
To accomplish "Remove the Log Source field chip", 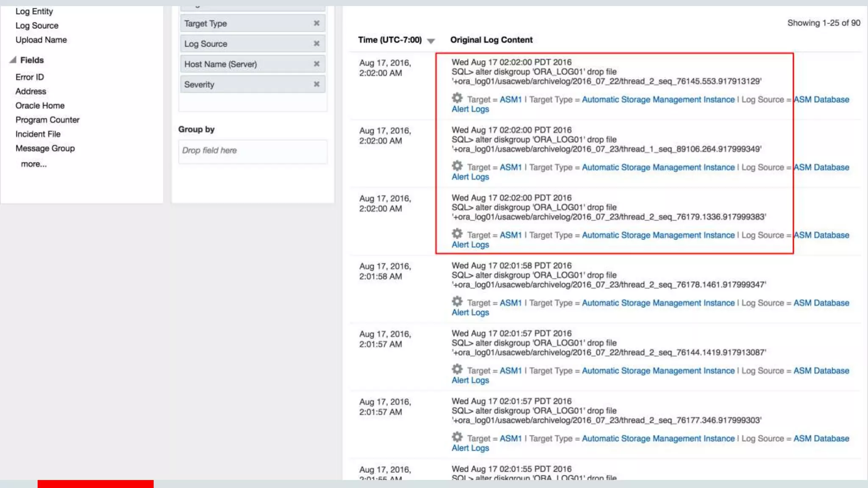I will point(316,44).
